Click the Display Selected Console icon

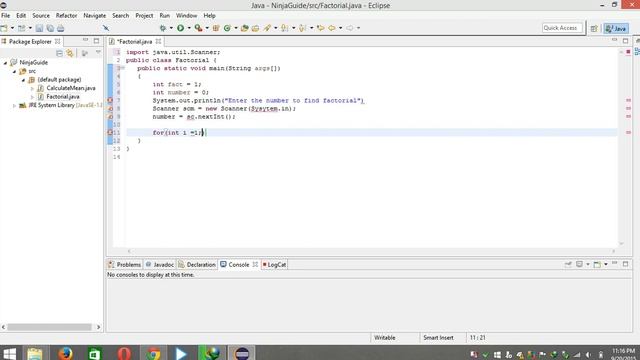tap(579, 264)
